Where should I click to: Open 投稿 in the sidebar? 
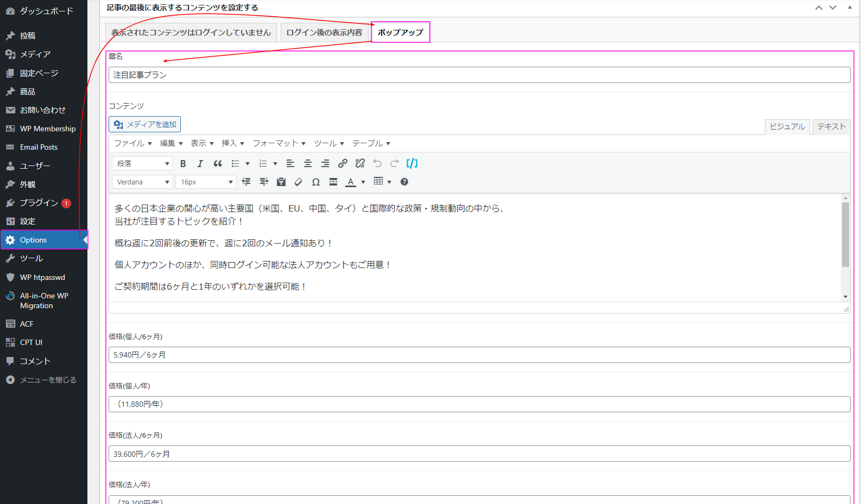point(43,36)
